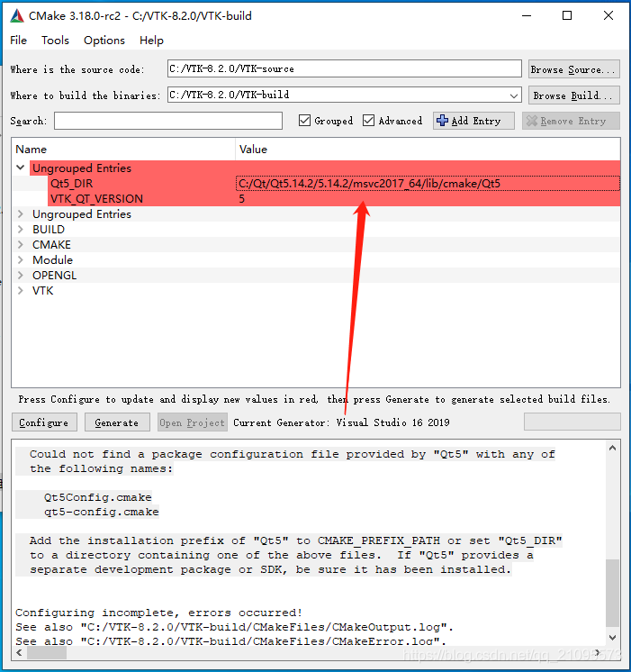Click the Current Generator Visual Studio label
Image resolution: width=631 pixels, height=672 pixels.
click(341, 422)
